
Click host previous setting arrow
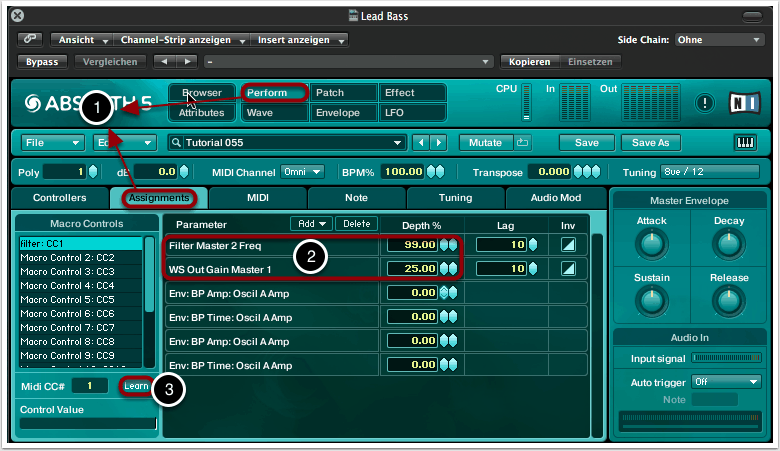165,62
